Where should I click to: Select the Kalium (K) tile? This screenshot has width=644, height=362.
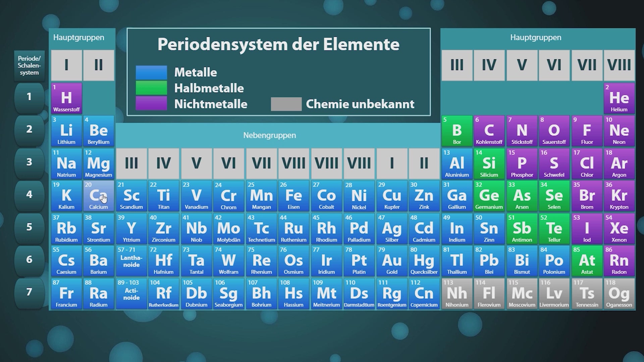tap(66, 196)
